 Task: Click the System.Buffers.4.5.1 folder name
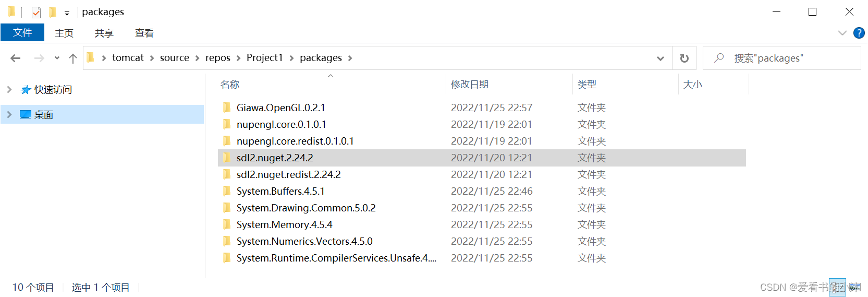(x=280, y=191)
